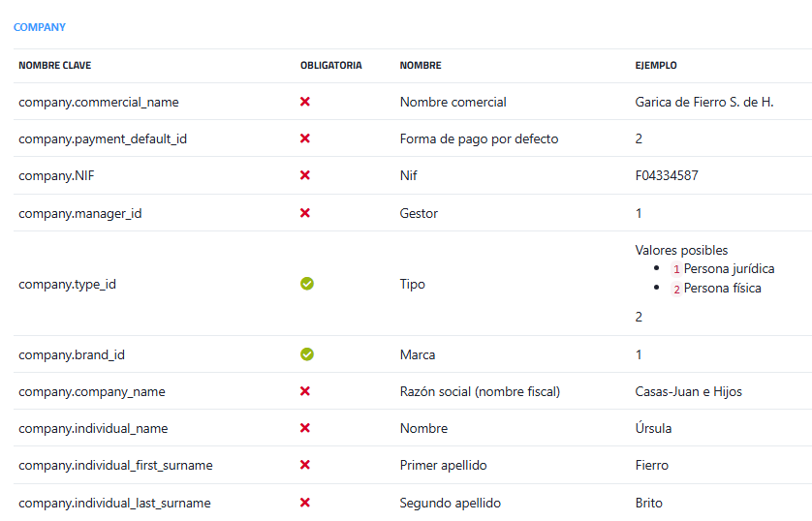Viewport: 812px width, 521px height.
Task: Click red X for company.commercial_name row
Action: (305, 102)
